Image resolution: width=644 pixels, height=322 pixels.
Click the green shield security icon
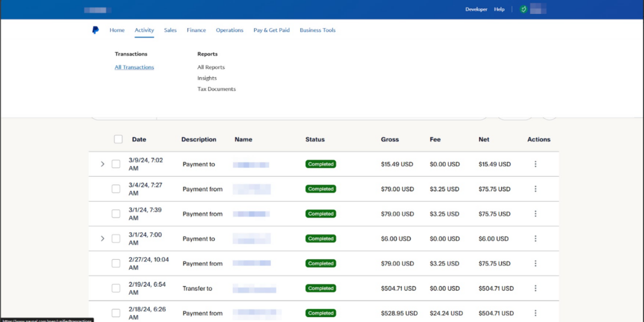pyautogui.click(x=523, y=9)
